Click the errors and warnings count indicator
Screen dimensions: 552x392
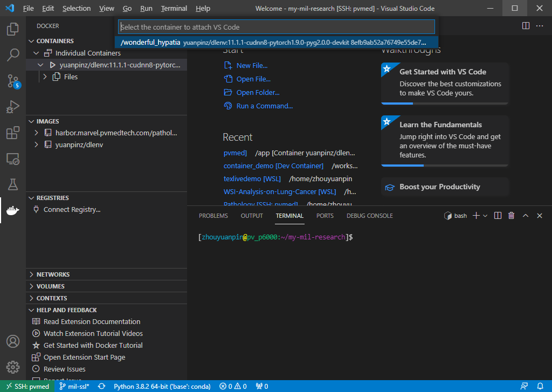(x=233, y=387)
